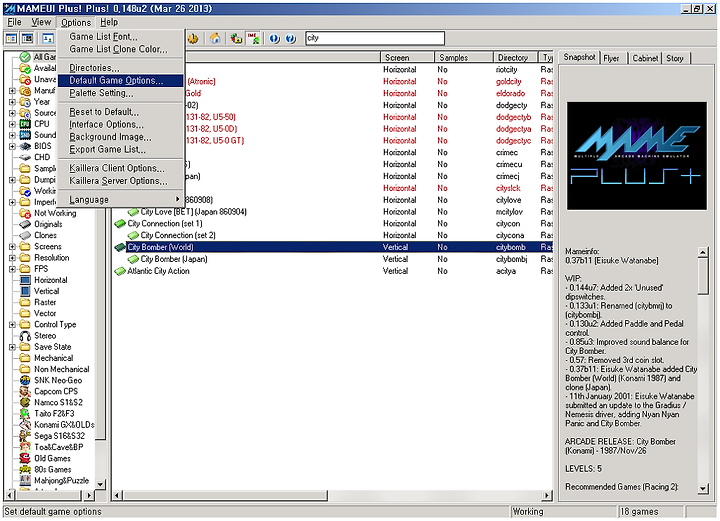
Task: Switch to the Flyer tab
Action: coord(612,58)
